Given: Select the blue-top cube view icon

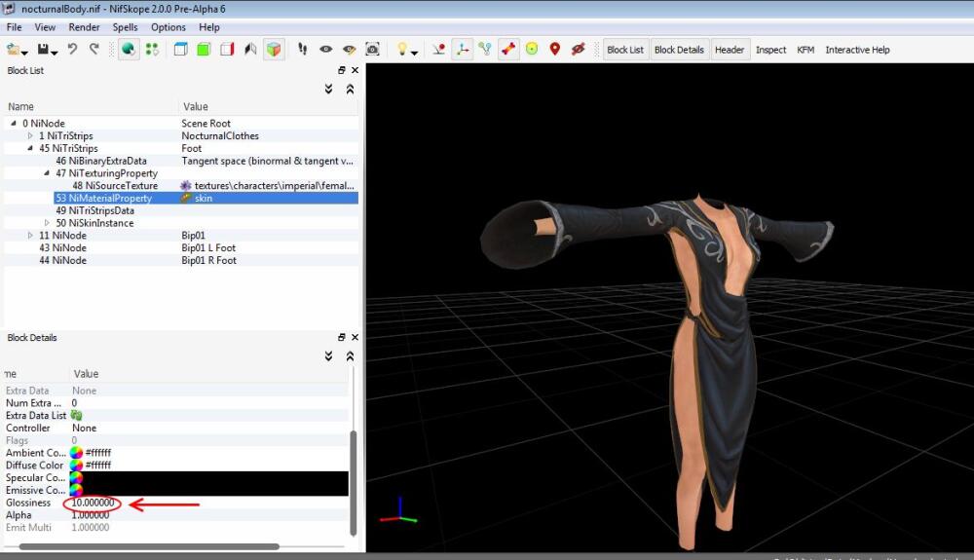Looking at the screenshot, I should point(181,49).
